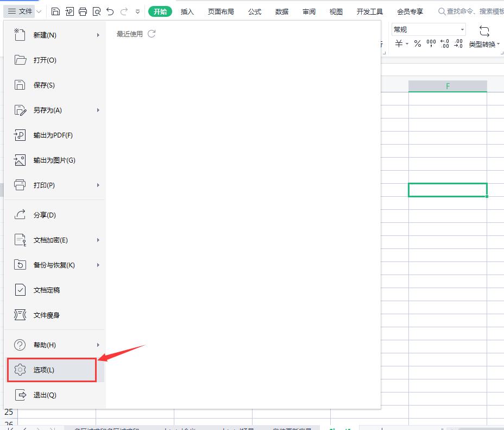Click the Redo arrow icon
Viewport: 504px width, 430px height.
(124, 12)
